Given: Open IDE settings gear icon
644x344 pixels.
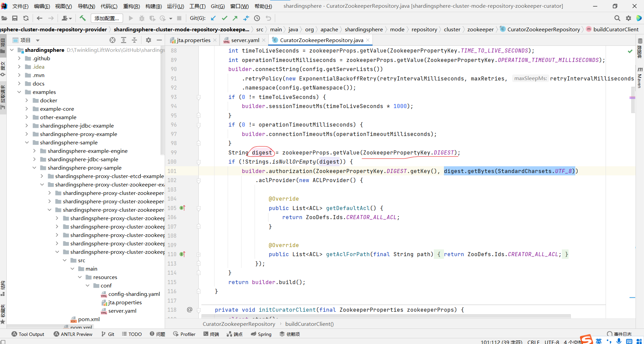Looking at the screenshot, I should click(629, 18).
